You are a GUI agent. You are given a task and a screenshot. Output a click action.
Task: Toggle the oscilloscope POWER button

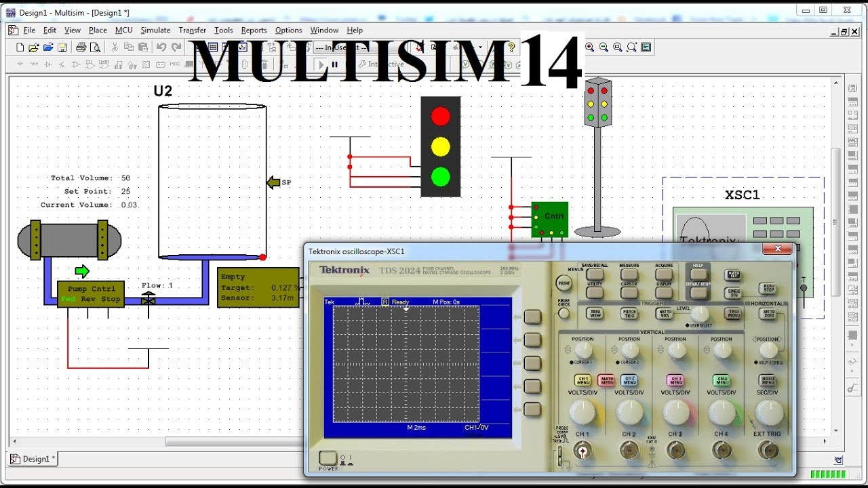(328, 458)
